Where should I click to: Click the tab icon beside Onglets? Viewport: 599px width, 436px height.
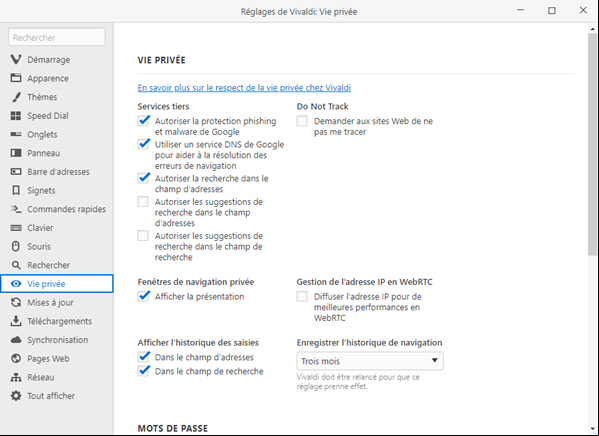coord(16,134)
